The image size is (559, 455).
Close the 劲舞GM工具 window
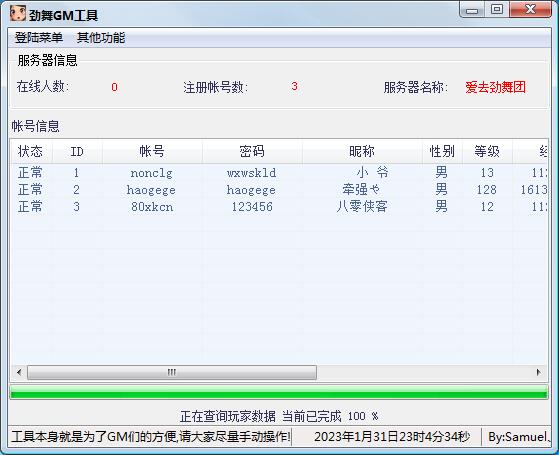[530, 10]
